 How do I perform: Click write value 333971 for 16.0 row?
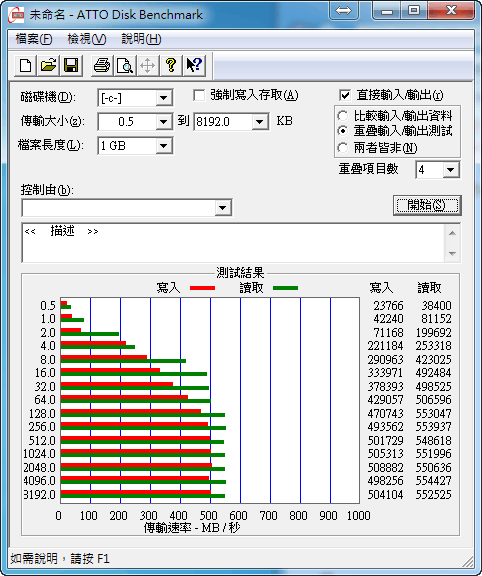(x=385, y=373)
